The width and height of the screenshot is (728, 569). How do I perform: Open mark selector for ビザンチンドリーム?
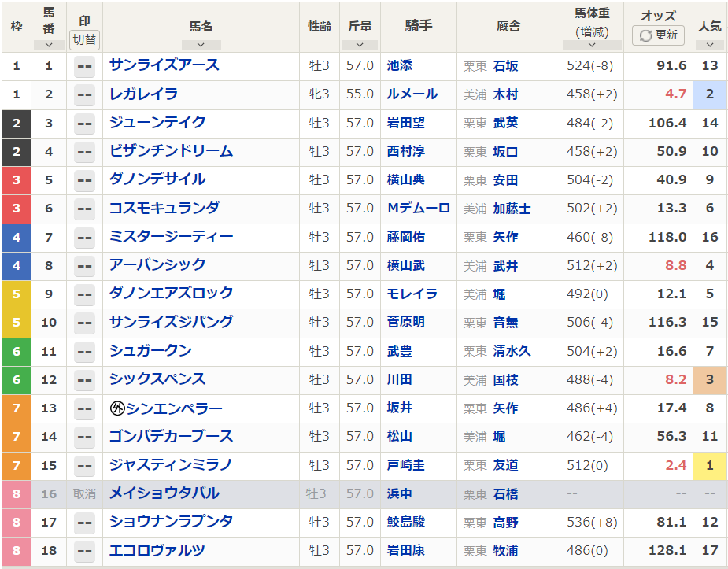click(x=84, y=152)
